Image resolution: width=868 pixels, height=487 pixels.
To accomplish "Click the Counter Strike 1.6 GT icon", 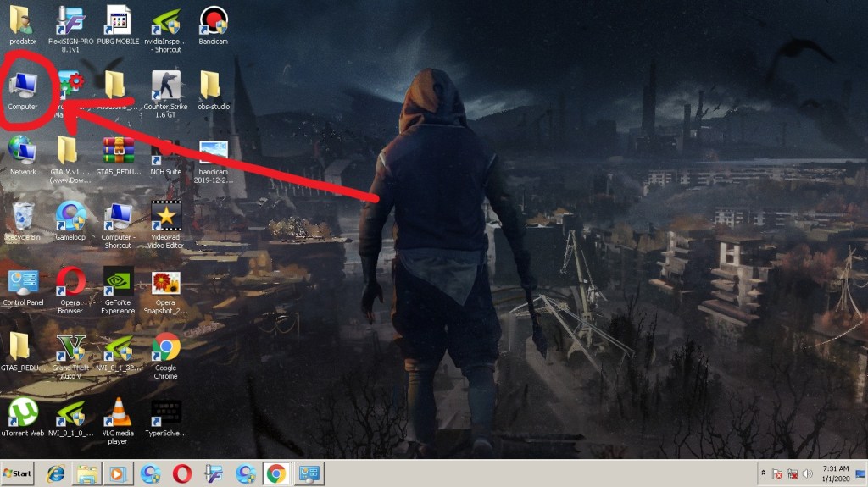I will (165, 86).
